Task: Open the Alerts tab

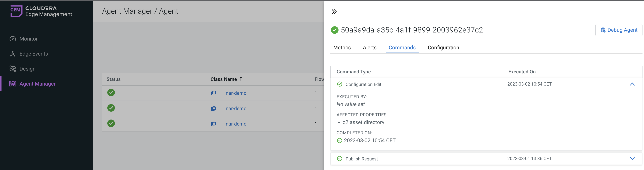Action: (369, 47)
